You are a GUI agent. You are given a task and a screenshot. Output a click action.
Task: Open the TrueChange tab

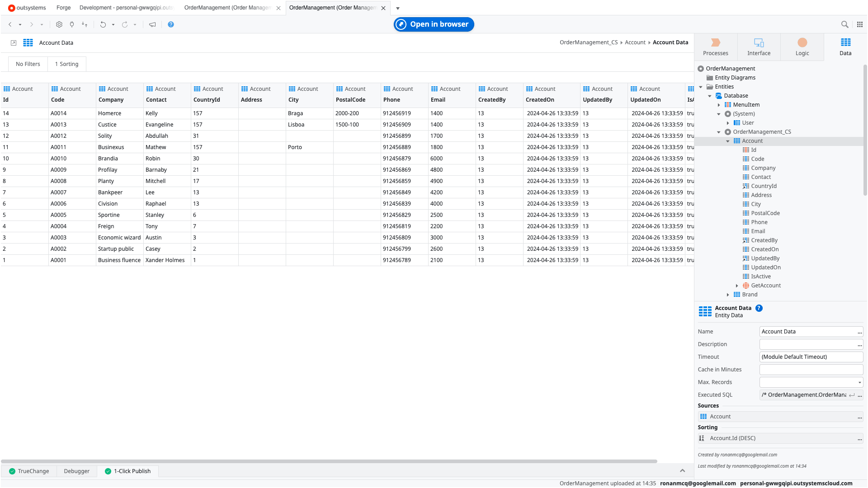pyautogui.click(x=29, y=471)
